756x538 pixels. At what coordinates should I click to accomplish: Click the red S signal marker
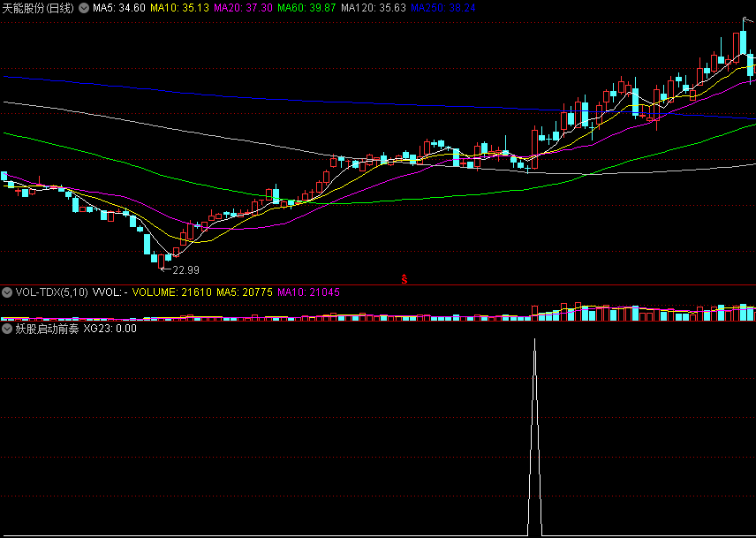pos(404,279)
